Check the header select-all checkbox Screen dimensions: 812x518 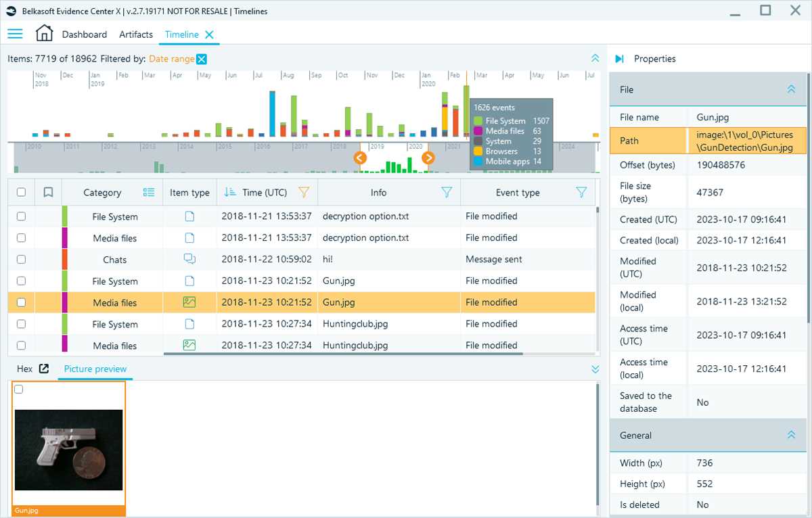[x=21, y=193]
